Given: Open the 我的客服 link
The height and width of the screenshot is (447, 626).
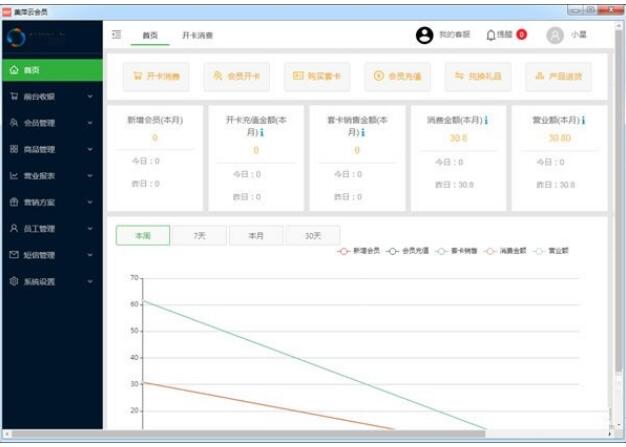Looking at the screenshot, I should 455,35.
